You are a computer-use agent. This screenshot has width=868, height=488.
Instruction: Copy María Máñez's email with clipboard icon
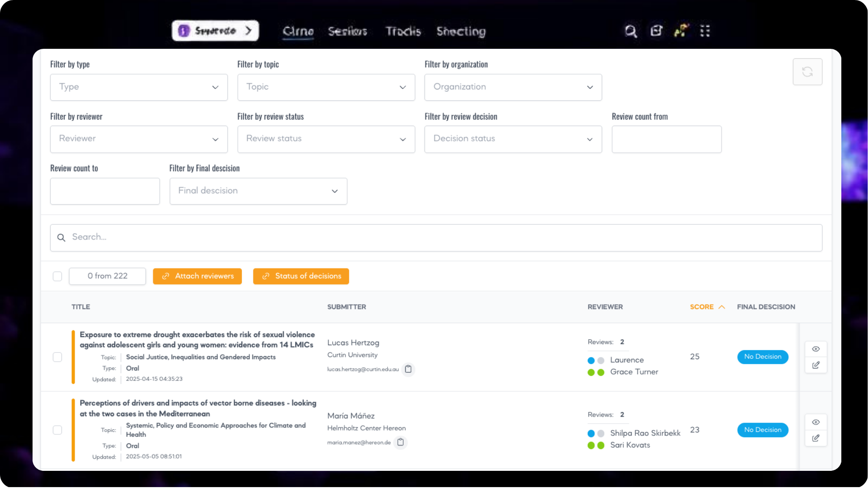click(401, 442)
